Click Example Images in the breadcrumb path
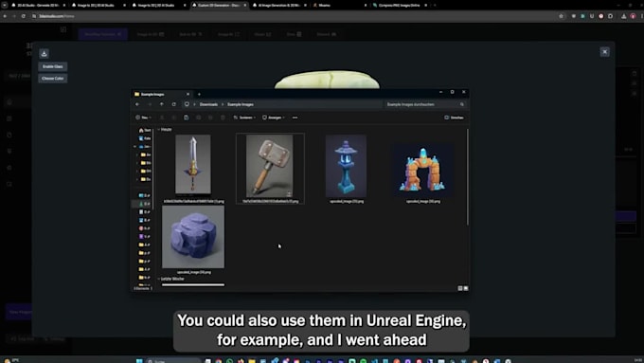Screen dimensions: 644x363 pyautogui.click(x=241, y=104)
